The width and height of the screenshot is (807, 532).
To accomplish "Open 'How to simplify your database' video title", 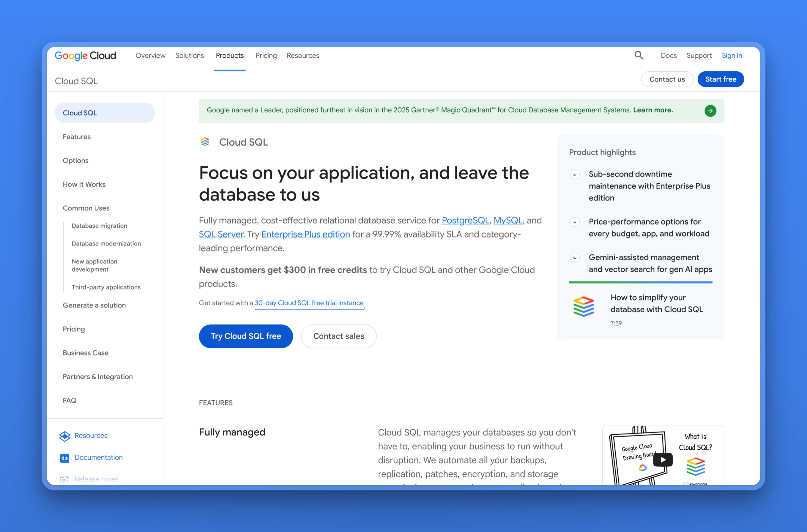I will (x=656, y=303).
